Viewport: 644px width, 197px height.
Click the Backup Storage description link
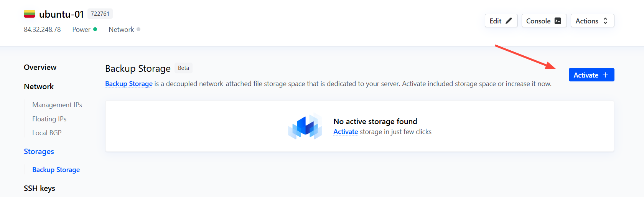point(129,84)
